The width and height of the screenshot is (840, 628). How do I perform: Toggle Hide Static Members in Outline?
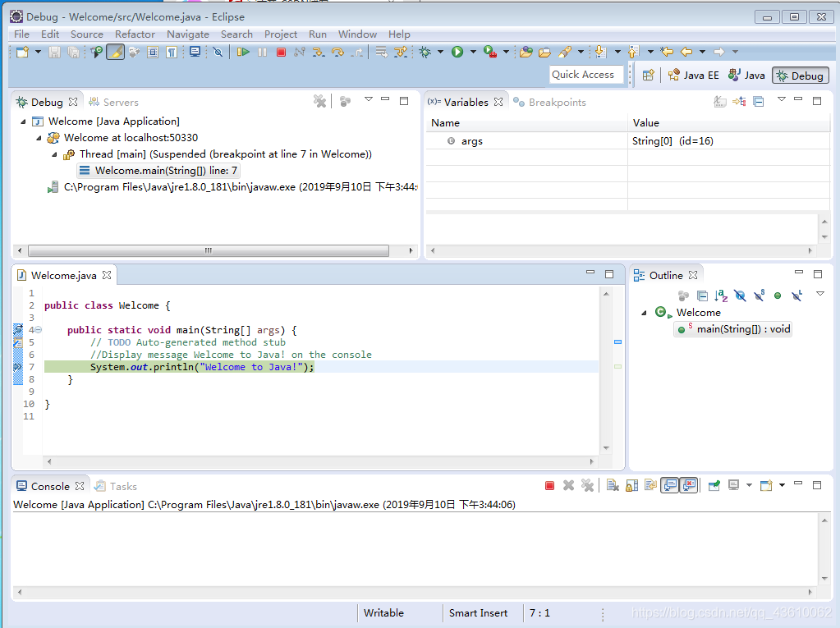(x=759, y=295)
